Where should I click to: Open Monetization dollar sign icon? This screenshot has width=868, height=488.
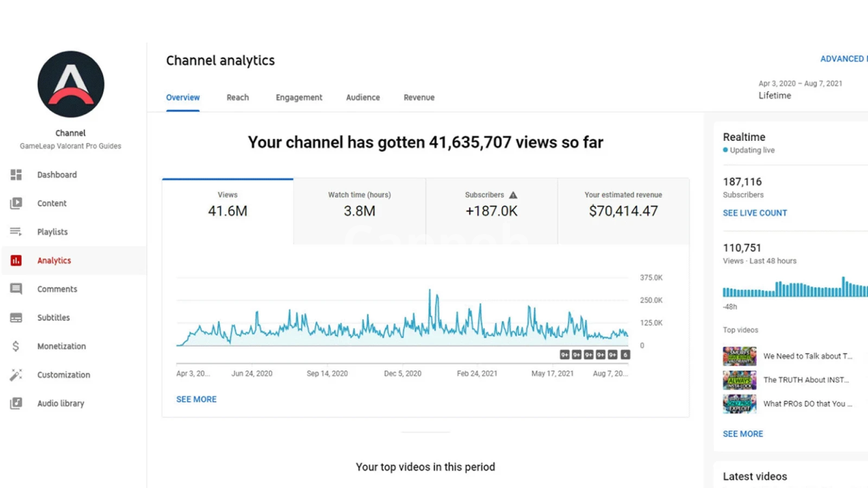tap(16, 346)
